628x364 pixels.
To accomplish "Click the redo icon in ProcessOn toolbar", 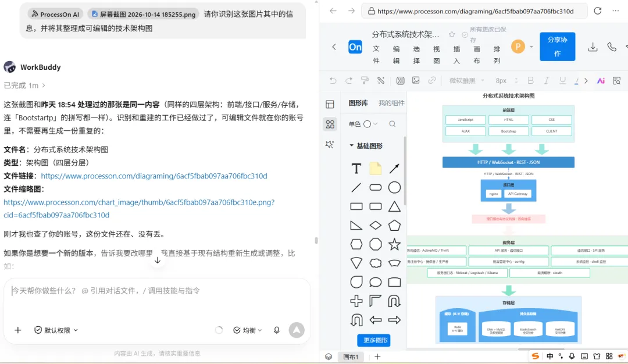I will 349,80.
